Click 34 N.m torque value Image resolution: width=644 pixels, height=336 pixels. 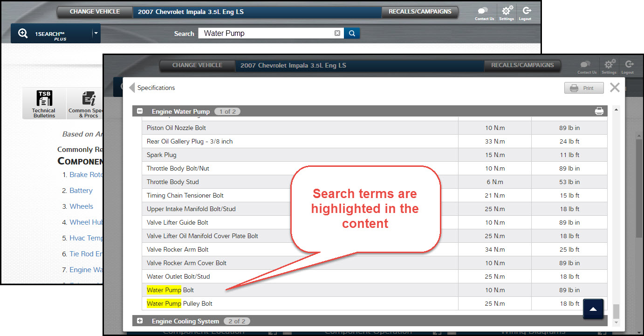(494, 249)
